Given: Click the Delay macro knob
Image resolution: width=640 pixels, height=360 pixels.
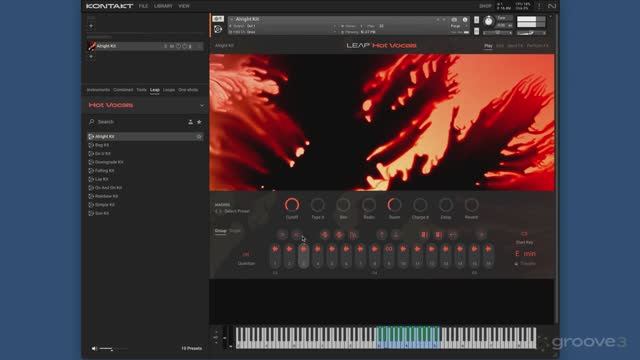Looking at the screenshot, I should point(446,204).
